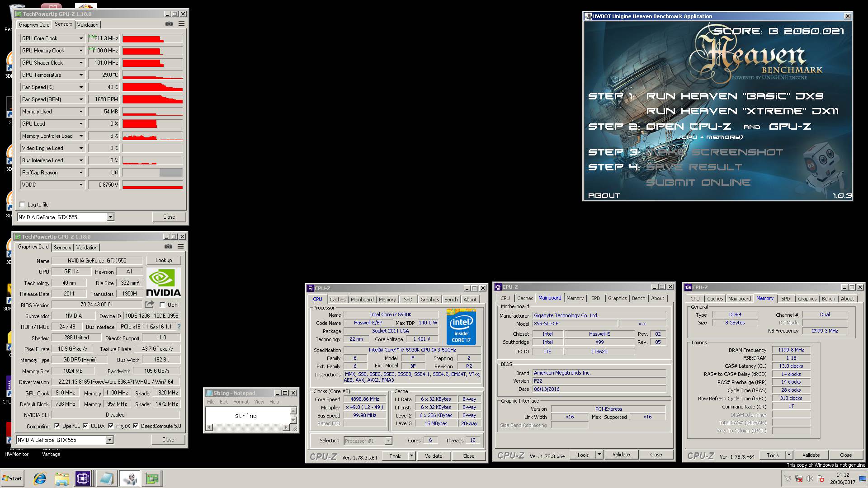868x488 pixels.
Task: Expand the GPU Core Clock sensor dropdown
Action: click(x=81, y=38)
